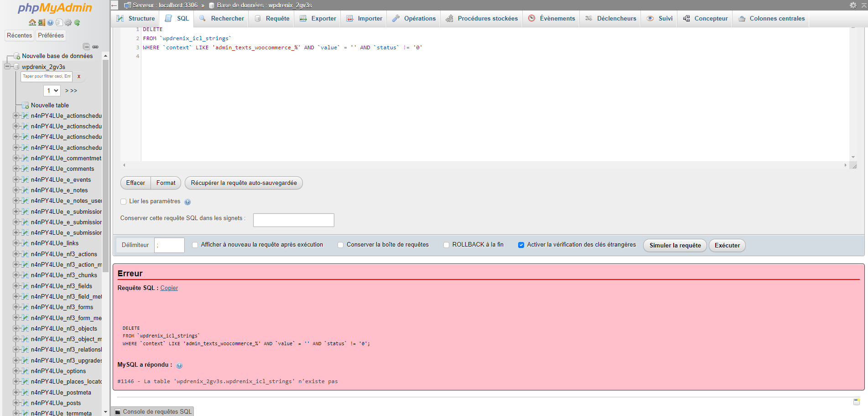Expand the n4nPY4LUe_e_notes table node
This screenshot has height=416, width=868.
click(x=16, y=190)
